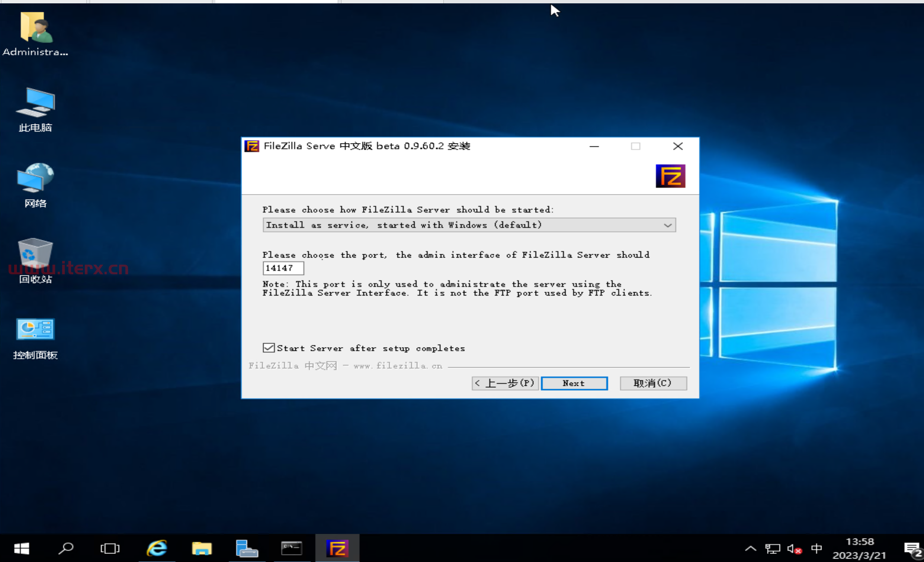The width and height of the screenshot is (924, 562).
Task: Open the Action Center notifications icon
Action: pyautogui.click(x=913, y=549)
